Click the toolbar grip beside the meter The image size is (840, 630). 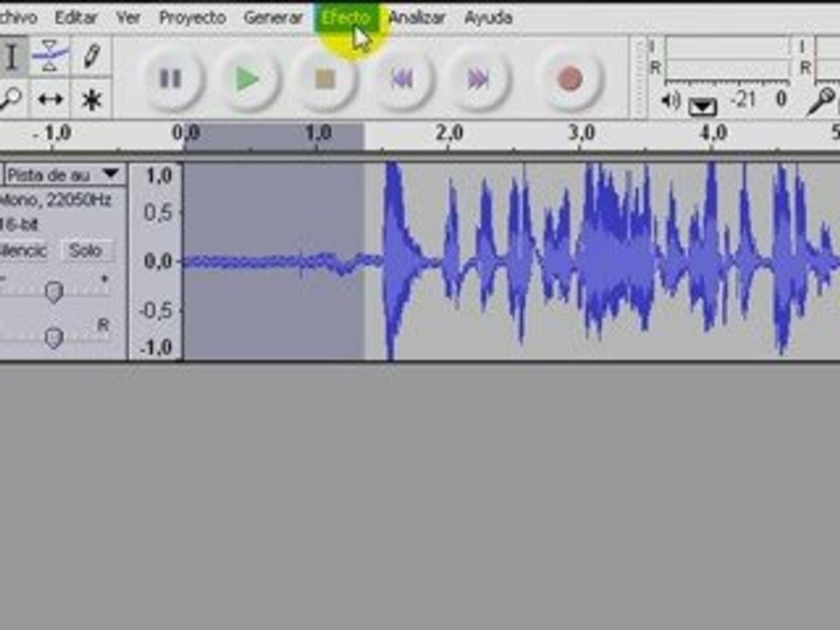pos(638,78)
